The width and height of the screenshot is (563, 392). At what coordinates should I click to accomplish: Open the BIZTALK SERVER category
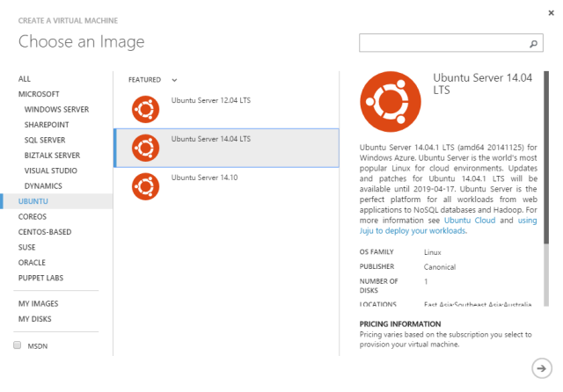coord(52,156)
